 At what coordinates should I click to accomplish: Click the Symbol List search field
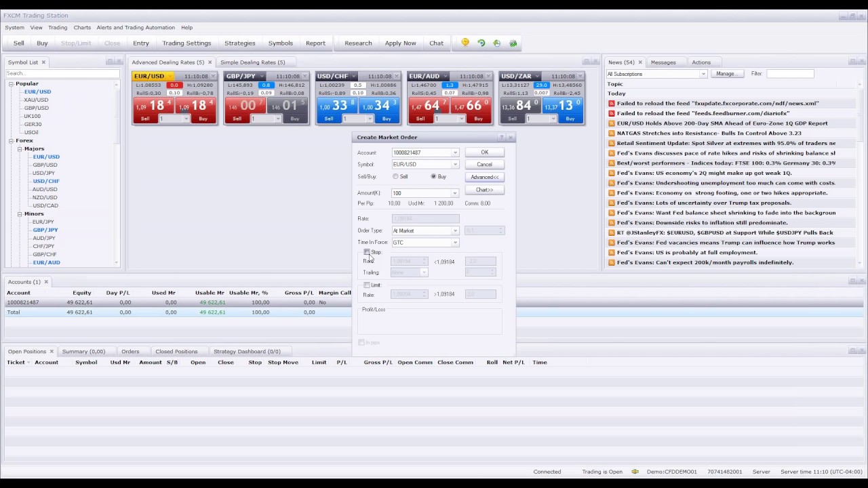(61, 73)
